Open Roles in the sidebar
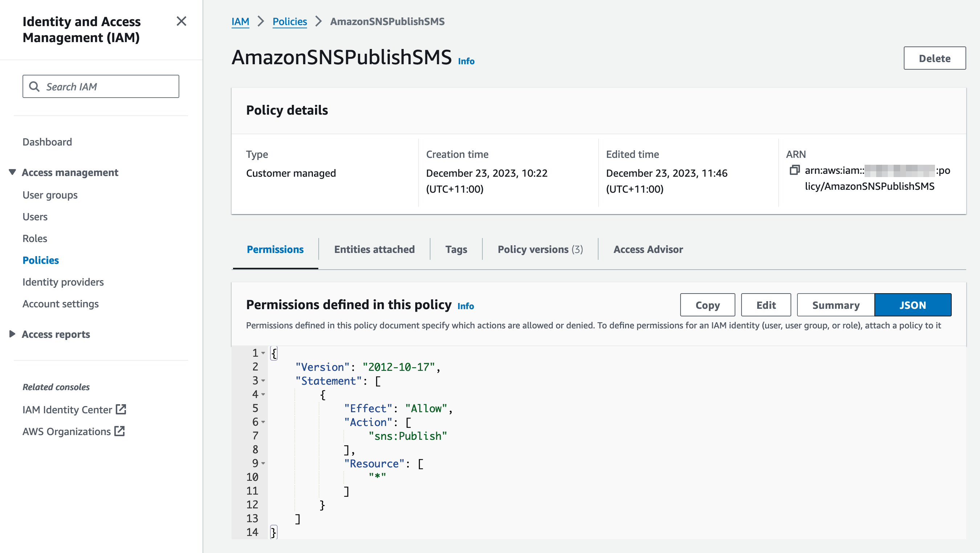The height and width of the screenshot is (553, 980). pos(34,238)
